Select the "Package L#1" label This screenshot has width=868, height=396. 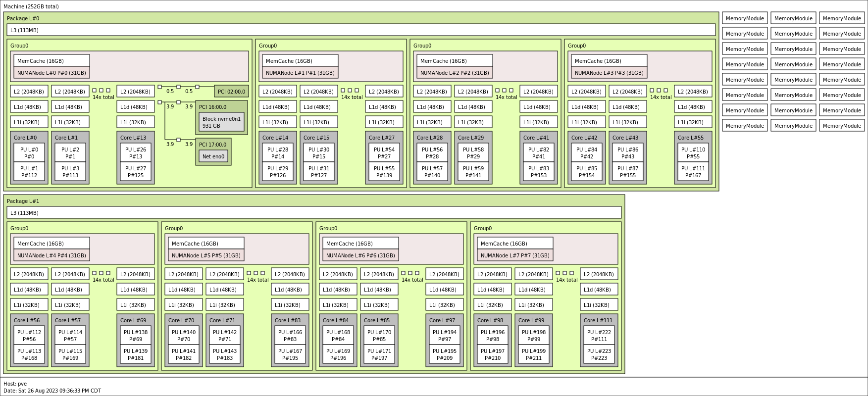(x=23, y=201)
